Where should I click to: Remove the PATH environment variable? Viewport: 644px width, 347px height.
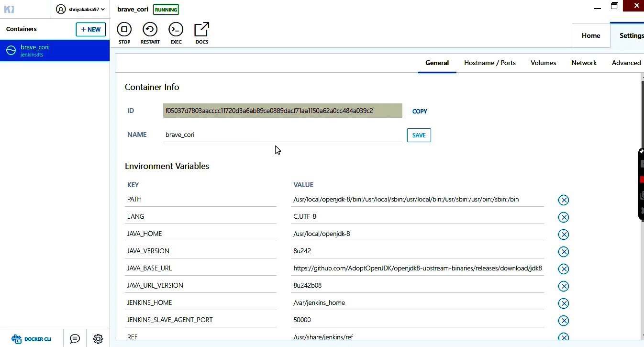[x=564, y=200]
